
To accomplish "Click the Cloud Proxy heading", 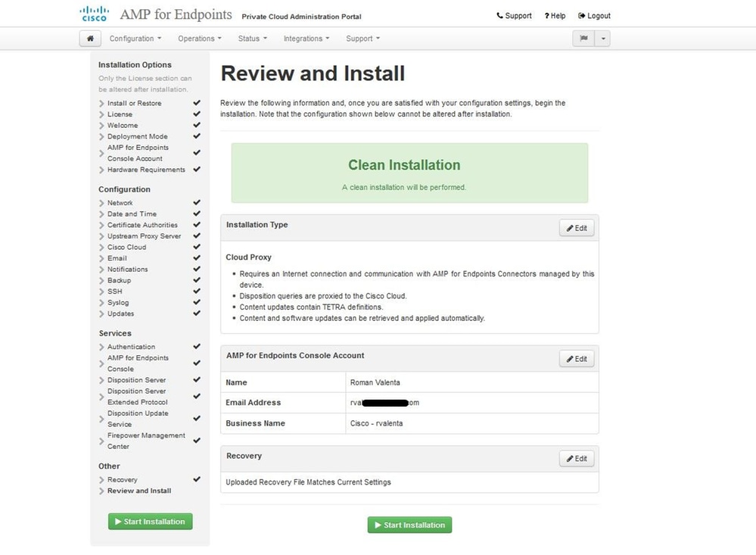I will click(248, 257).
